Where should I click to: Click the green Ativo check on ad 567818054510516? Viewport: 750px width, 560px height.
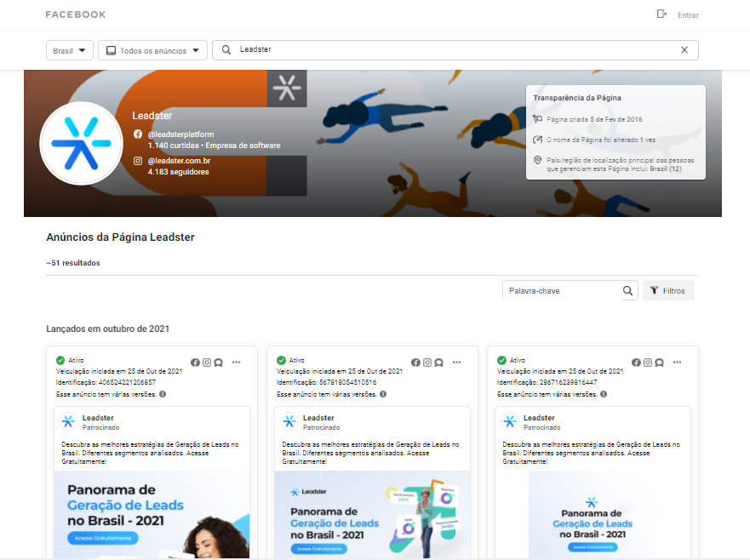point(281,360)
